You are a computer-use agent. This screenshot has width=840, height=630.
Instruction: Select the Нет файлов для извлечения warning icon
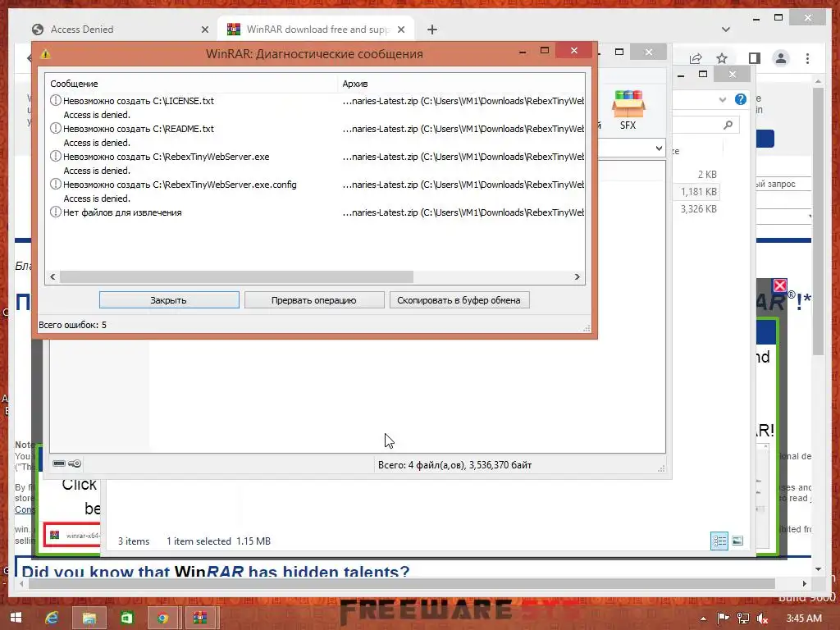55,212
